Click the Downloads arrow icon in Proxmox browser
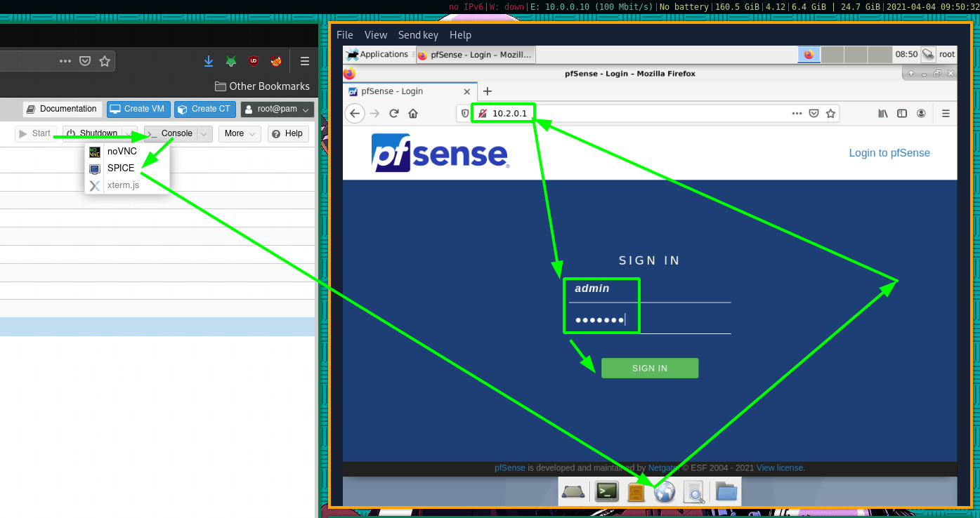The image size is (980, 518). tap(209, 61)
